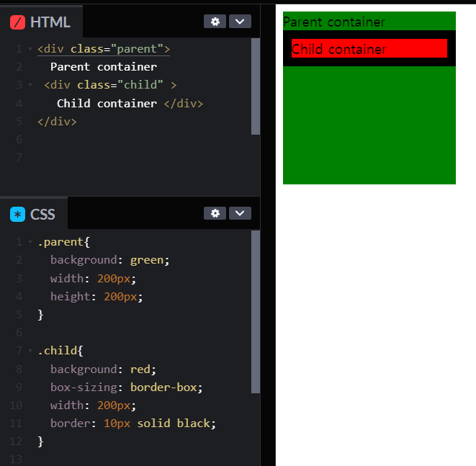This screenshot has height=466, width=476.
Task: Fold the .child CSS rule arrow
Action: (x=30, y=351)
